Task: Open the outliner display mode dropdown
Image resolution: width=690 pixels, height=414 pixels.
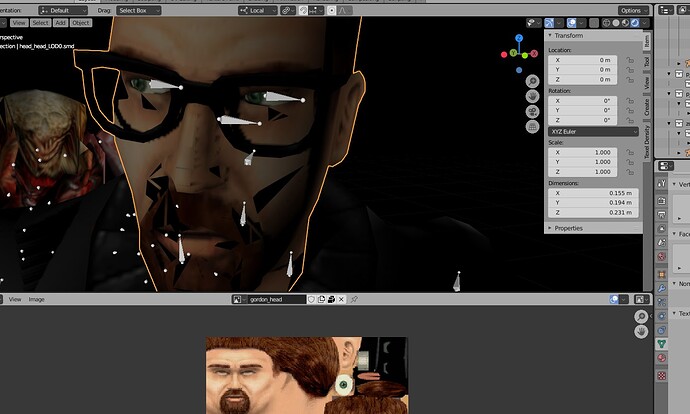Action: click(x=665, y=10)
